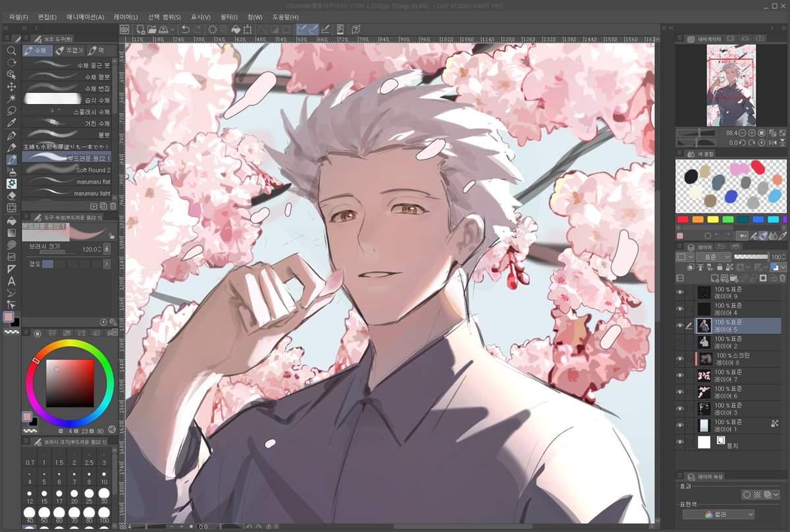This screenshot has height=532, width=790.
Task: Select the marumaru flat brush
Action: (x=67, y=182)
